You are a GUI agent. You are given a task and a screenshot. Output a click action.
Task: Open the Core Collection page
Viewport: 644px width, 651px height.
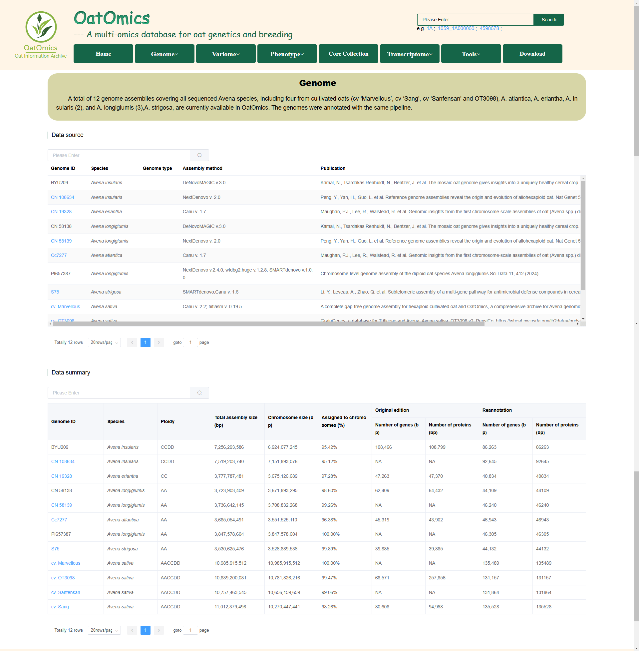[x=348, y=54]
